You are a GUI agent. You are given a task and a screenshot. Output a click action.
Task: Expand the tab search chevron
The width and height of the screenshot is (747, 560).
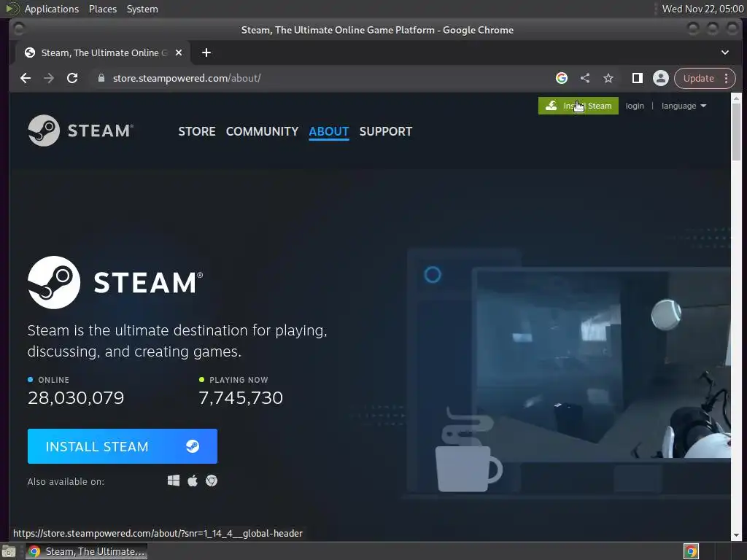725,52
